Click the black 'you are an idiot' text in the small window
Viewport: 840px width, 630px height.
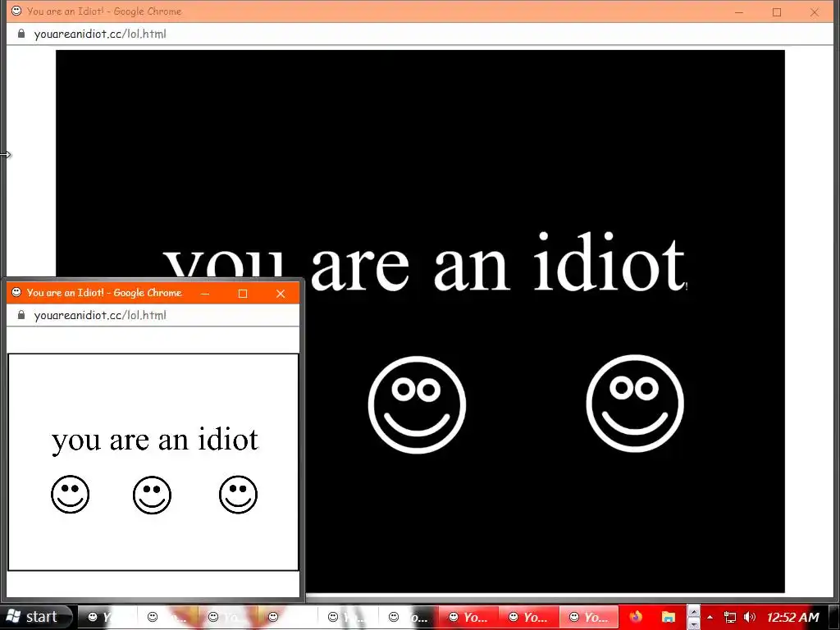tap(155, 441)
